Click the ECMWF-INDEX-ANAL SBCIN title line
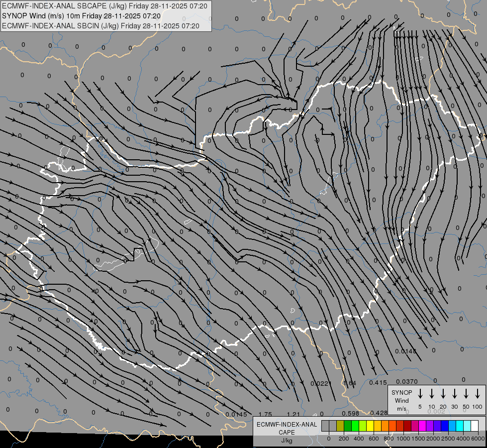Viewport: 487px width, 448px height. point(100,26)
